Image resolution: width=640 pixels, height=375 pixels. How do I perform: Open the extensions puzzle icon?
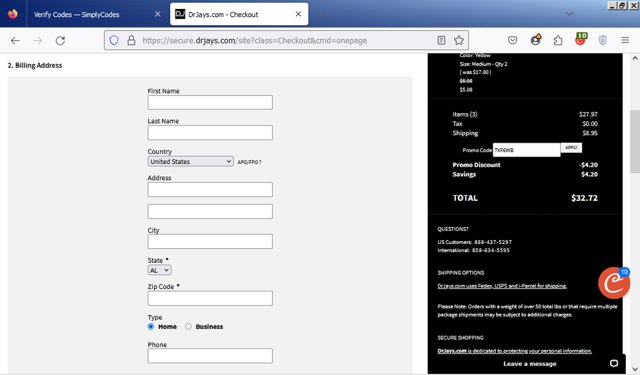point(558,40)
